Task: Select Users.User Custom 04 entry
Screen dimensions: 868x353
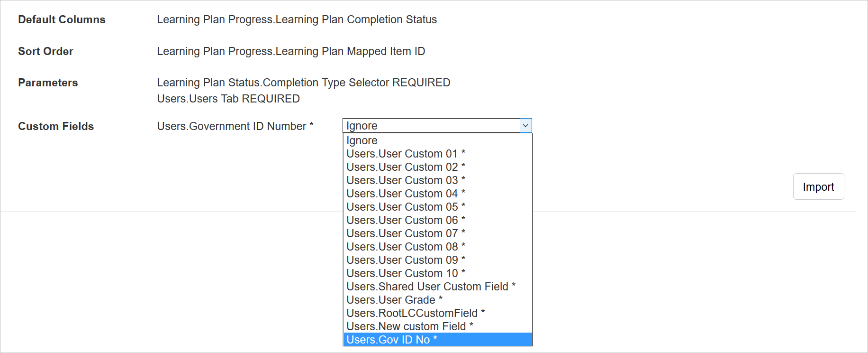Action: coord(406,194)
